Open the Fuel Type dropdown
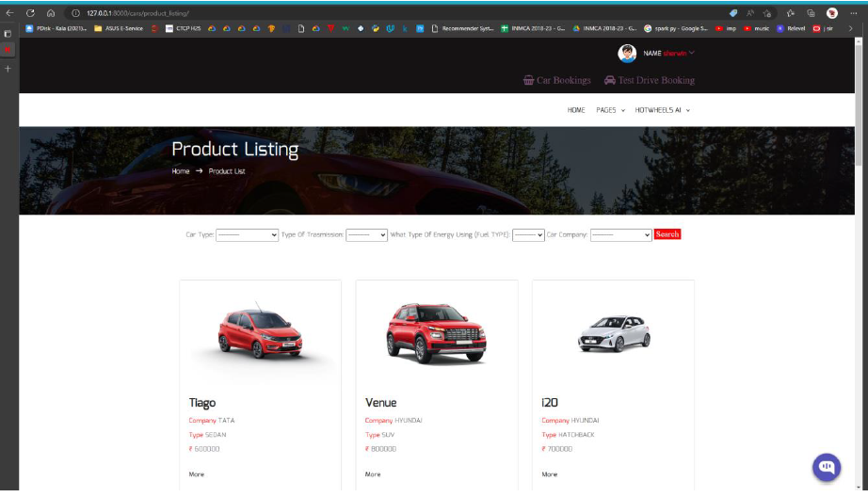868x497 pixels. click(528, 234)
